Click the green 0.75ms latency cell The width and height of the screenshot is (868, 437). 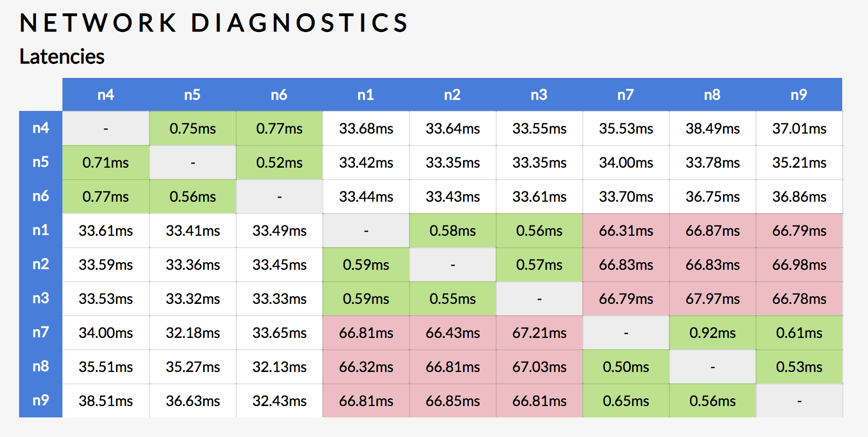point(192,128)
